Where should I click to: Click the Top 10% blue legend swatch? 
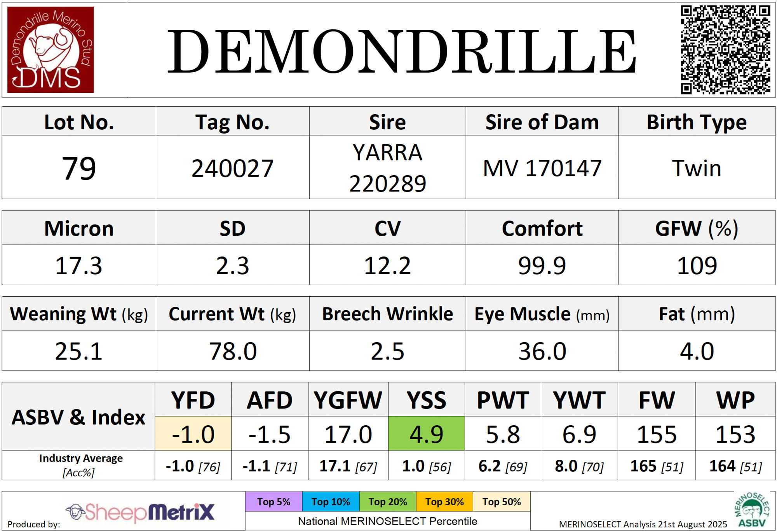point(331,502)
